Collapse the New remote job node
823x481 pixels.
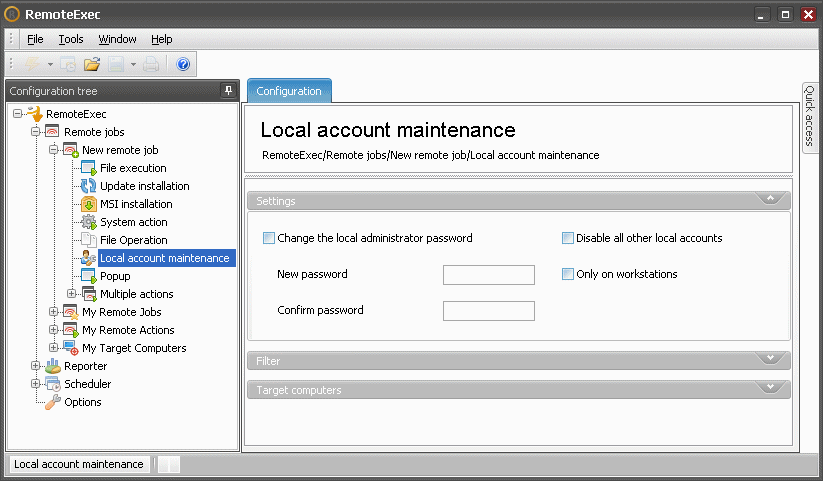[54, 150]
